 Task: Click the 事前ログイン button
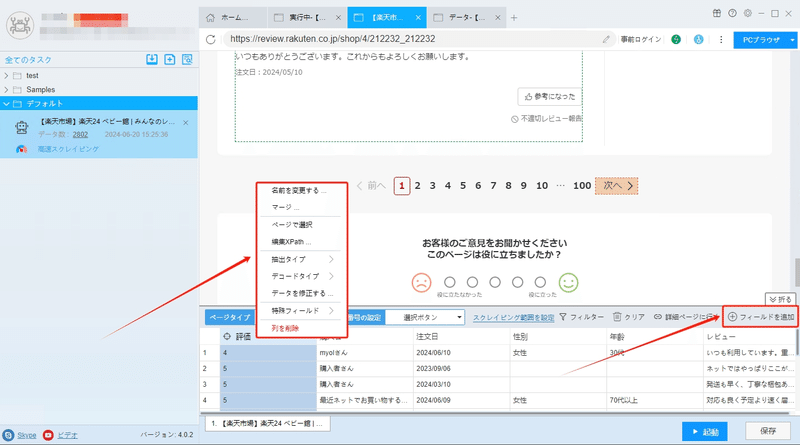(x=640, y=39)
